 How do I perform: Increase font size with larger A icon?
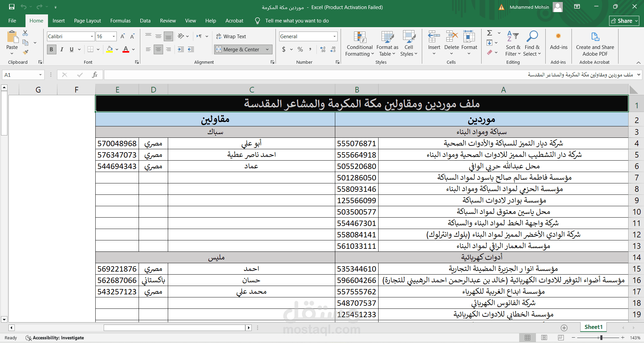(122, 36)
